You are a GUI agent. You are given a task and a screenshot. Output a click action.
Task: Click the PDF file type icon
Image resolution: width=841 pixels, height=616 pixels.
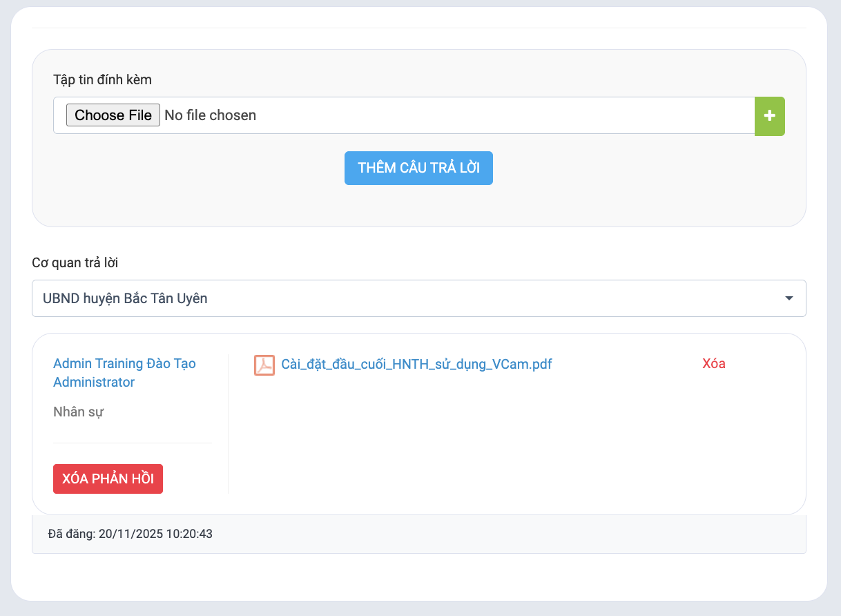[x=264, y=365]
